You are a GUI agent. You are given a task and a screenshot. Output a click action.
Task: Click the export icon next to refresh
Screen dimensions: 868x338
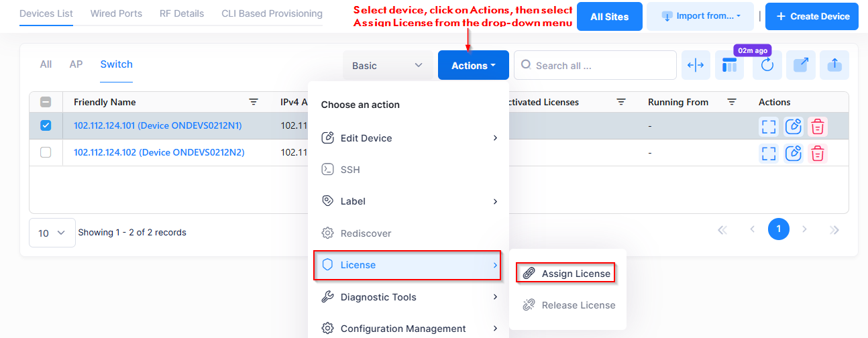801,65
